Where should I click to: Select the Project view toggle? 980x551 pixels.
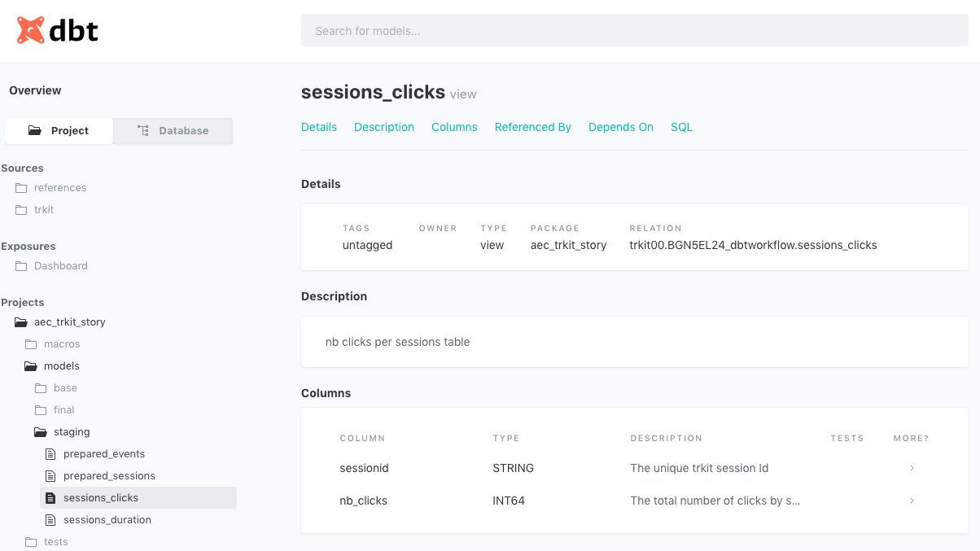[x=59, y=131]
